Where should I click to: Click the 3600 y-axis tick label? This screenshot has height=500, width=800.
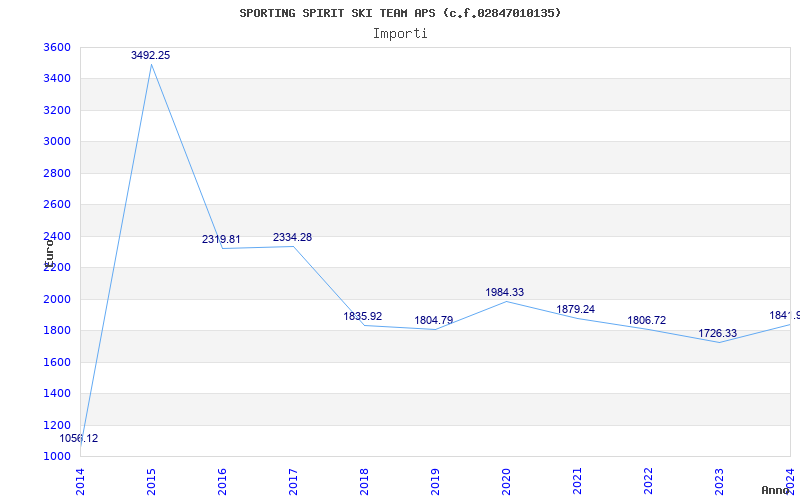click(57, 47)
